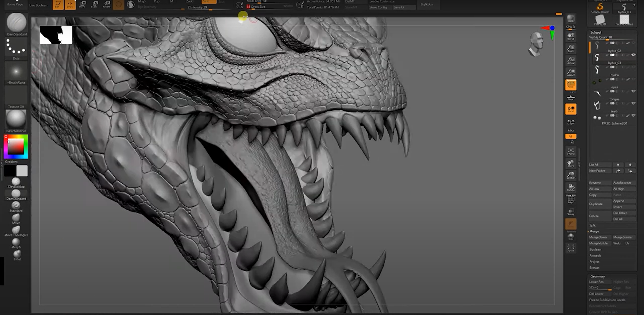Select the ClayBuildup brush
Image resolution: width=644 pixels, height=315 pixels.
(x=16, y=182)
